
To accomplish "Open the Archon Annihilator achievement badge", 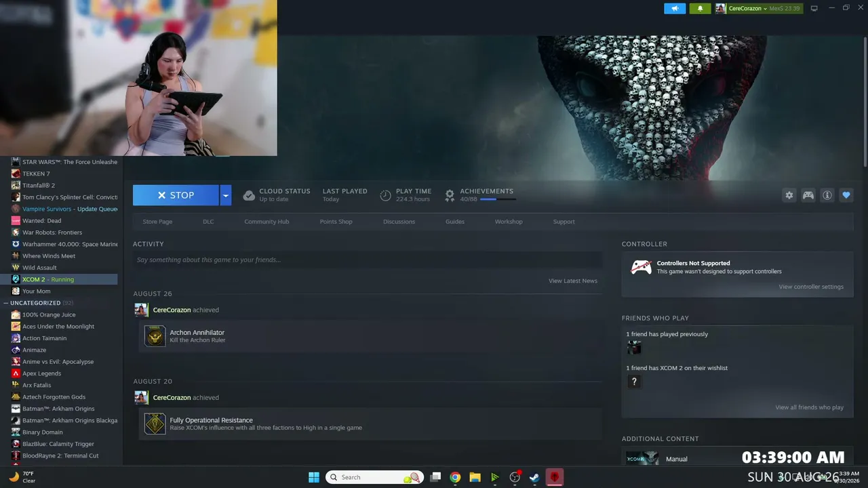I will (x=155, y=336).
